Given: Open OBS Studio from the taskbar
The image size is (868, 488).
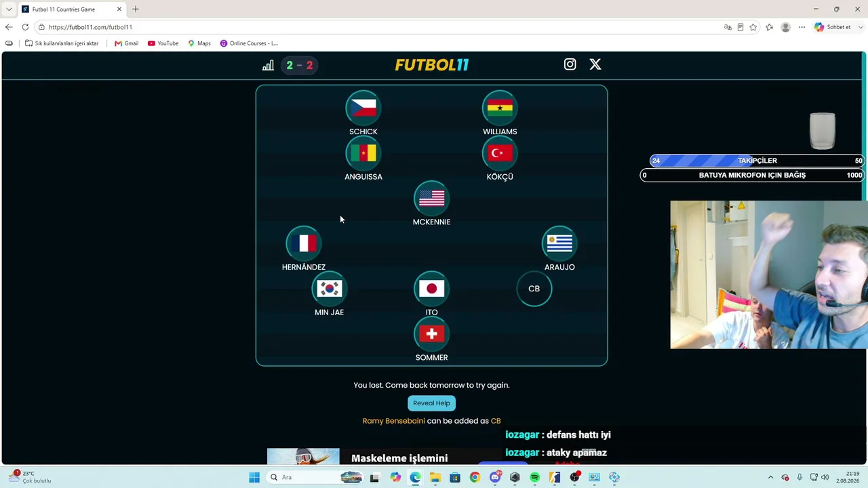Looking at the screenshot, I should (575, 478).
